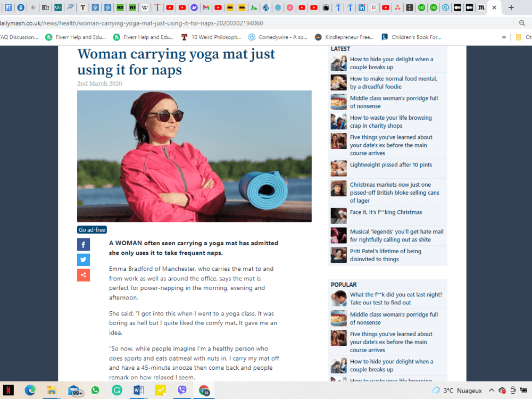
Task: Open the Comedywire bookmark
Action: (x=278, y=37)
